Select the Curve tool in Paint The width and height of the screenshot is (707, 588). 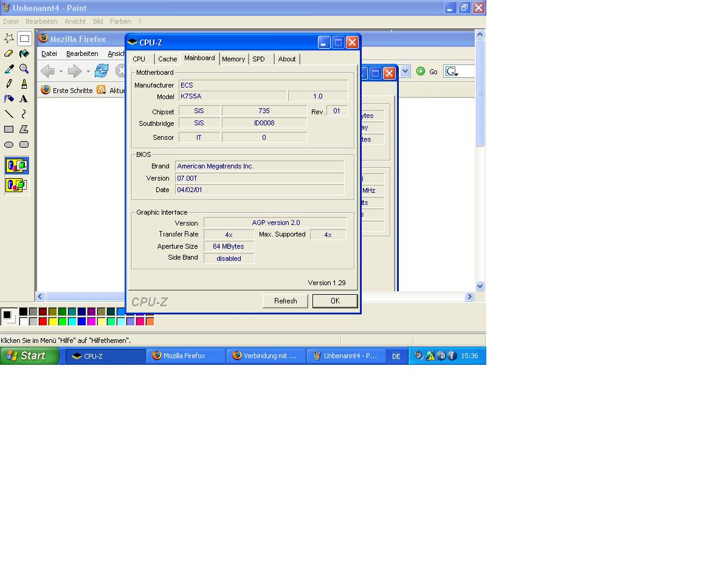point(24,114)
